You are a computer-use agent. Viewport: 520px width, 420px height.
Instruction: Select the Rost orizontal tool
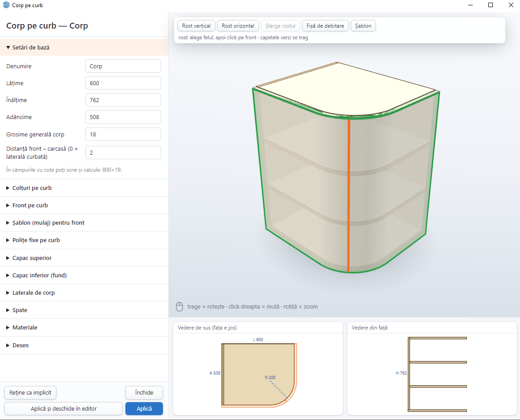(238, 26)
